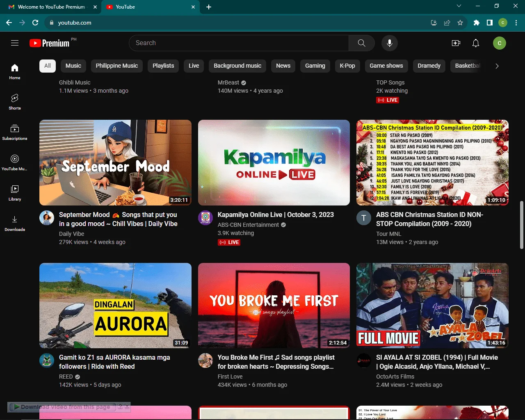Open the September Mood video thumbnail
525x420 pixels.
point(115,162)
